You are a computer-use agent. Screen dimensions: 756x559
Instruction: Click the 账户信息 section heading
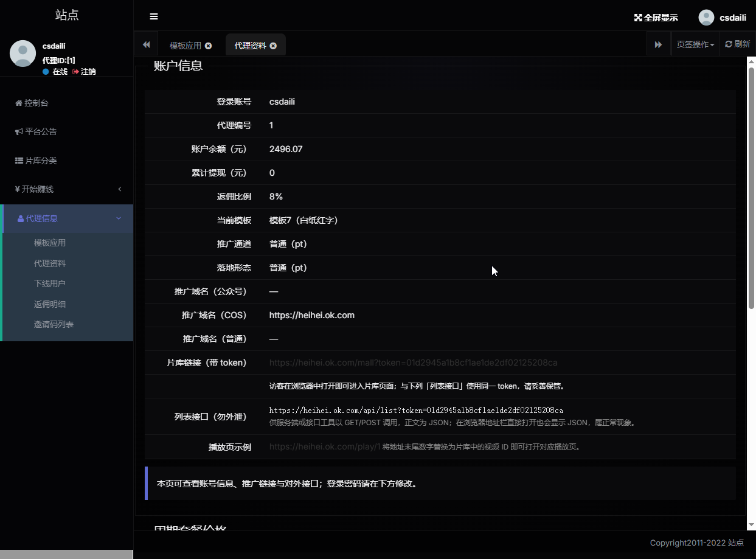[178, 66]
